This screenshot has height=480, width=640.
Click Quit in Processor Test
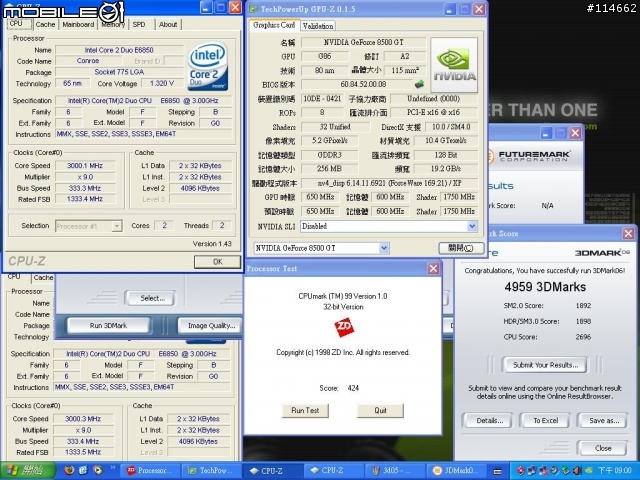coord(380,411)
